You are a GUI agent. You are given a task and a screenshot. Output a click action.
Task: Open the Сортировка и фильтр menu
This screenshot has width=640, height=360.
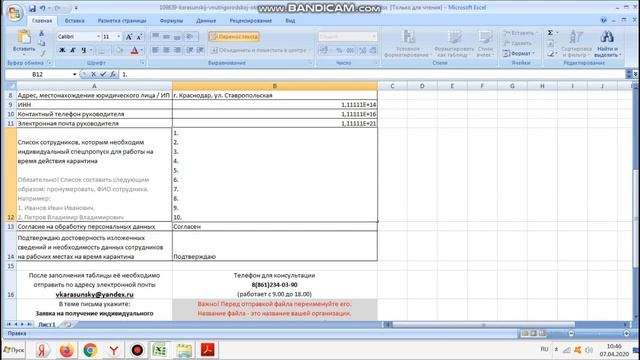(x=576, y=44)
